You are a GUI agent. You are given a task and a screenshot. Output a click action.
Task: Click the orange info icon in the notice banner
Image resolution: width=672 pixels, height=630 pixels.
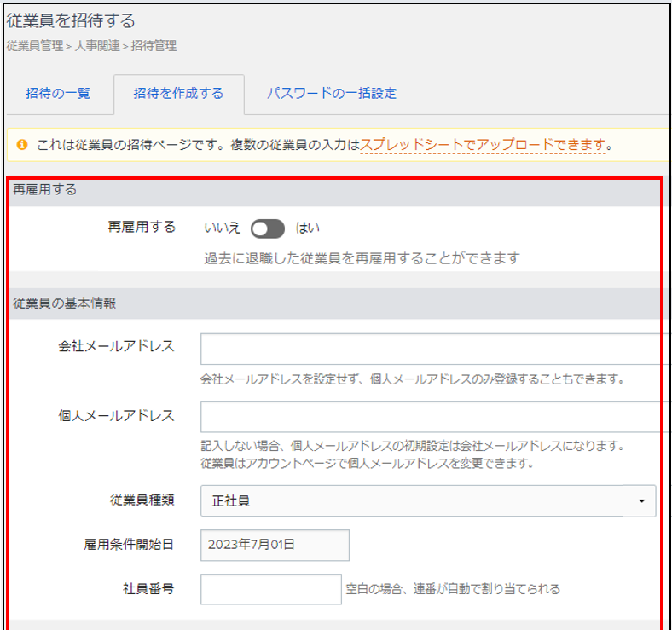pyautogui.click(x=21, y=145)
